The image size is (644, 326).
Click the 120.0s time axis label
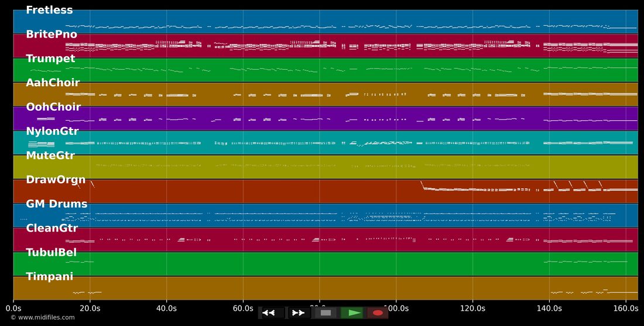(472, 307)
